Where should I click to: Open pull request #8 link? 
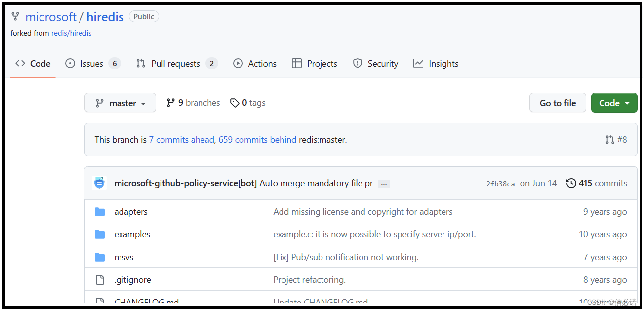tap(616, 140)
